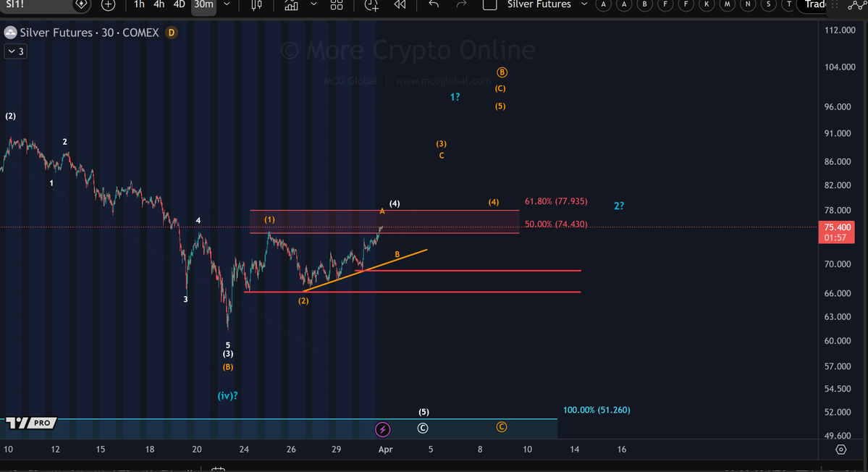The image size is (868, 472).
Task: Select the orange (C) wave label
Action: (x=500, y=88)
